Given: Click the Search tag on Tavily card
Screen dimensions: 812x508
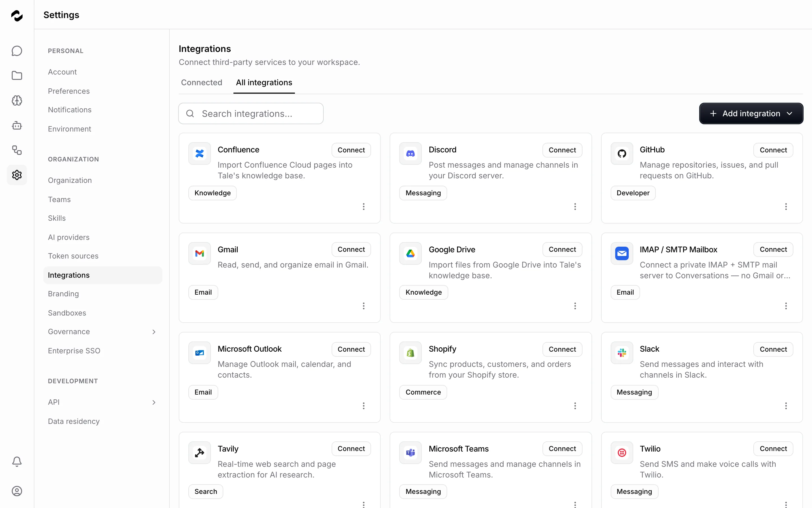Looking at the screenshot, I should click(205, 492).
